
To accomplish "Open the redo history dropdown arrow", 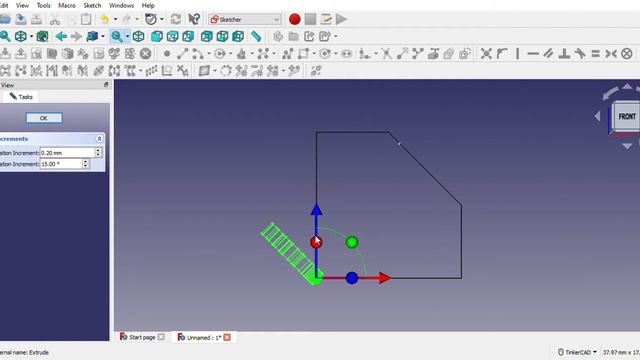I will pyautogui.click(x=137, y=19).
